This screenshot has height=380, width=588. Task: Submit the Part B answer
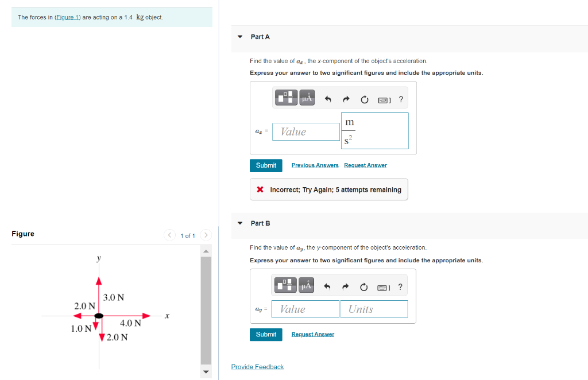tap(266, 335)
